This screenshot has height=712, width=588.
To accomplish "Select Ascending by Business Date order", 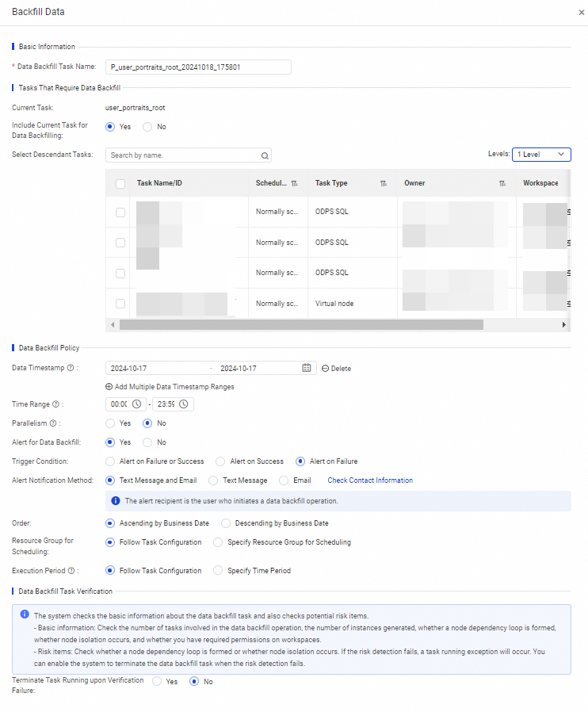I will pos(110,523).
